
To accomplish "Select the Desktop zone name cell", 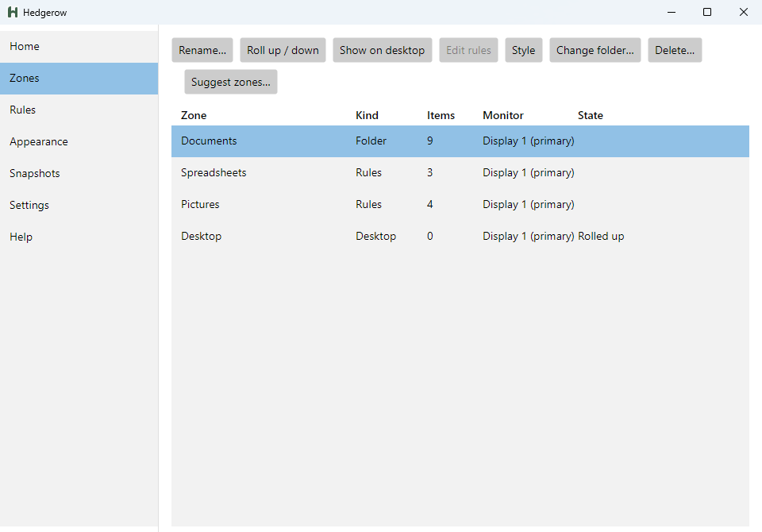I will click(201, 237).
